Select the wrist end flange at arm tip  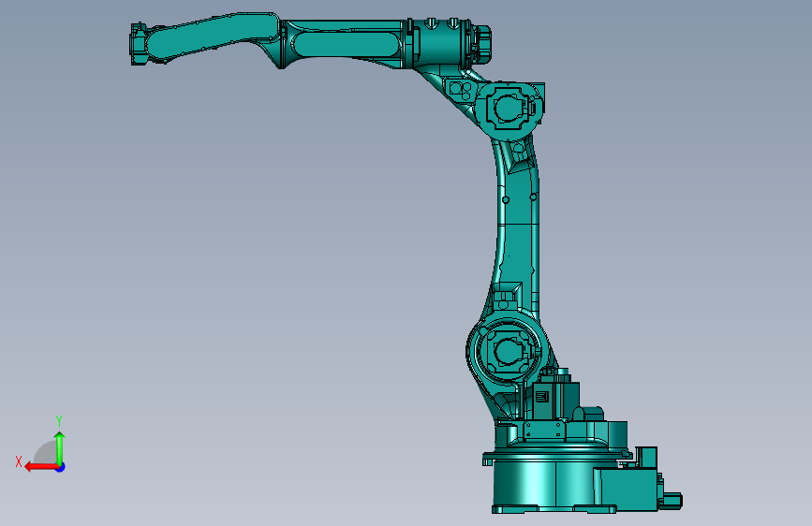(x=138, y=44)
